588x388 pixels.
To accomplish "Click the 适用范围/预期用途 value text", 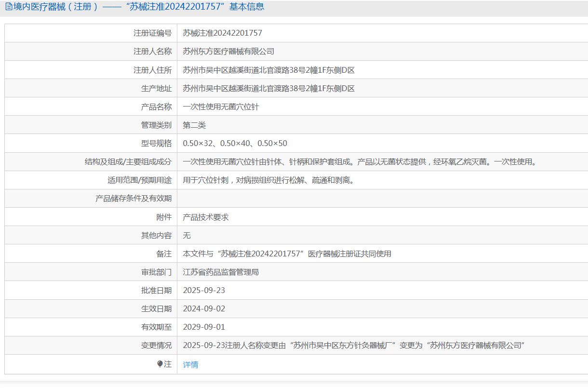I will 269,180.
